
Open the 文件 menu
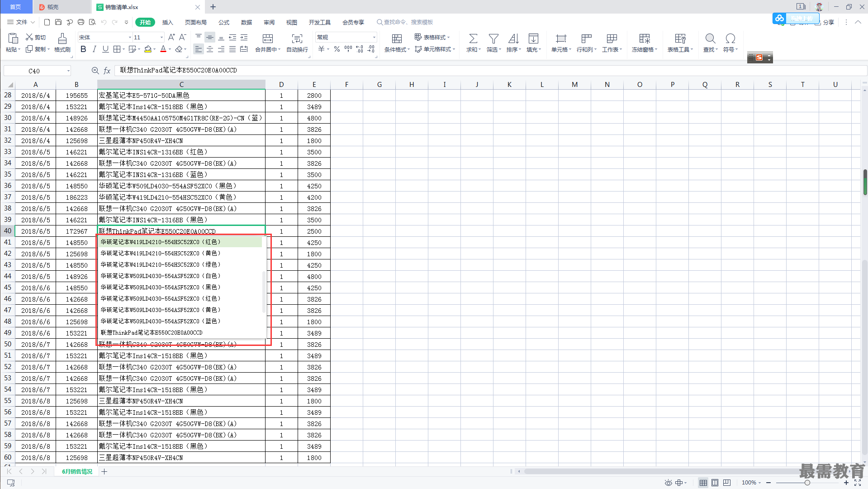[21, 22]
